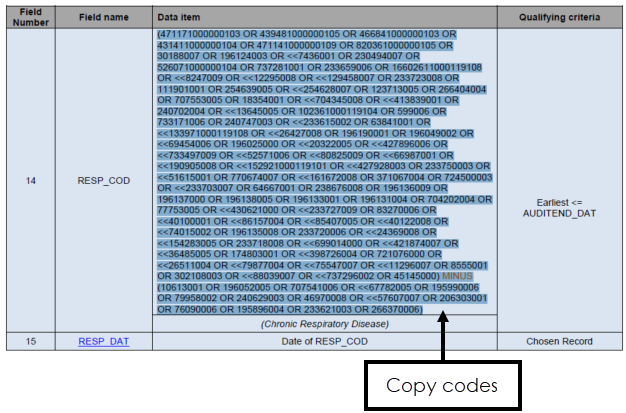
Task: Click the 'Chosen Record' criteria cell
Action: (x=560, y=341)
